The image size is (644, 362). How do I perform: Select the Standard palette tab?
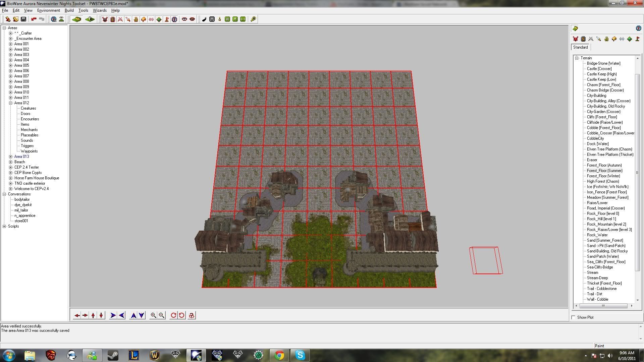pyautogui.click(x=580, y=47)
